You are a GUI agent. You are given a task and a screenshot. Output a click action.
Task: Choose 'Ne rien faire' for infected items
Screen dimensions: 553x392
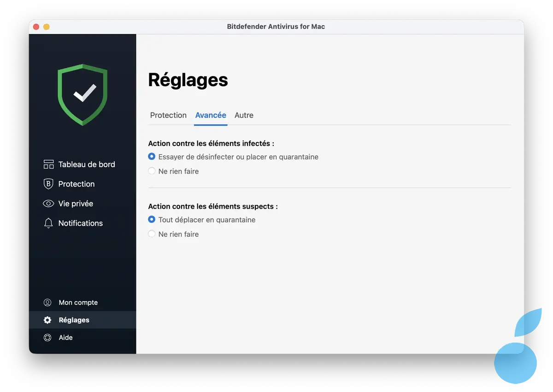point(152,171)
